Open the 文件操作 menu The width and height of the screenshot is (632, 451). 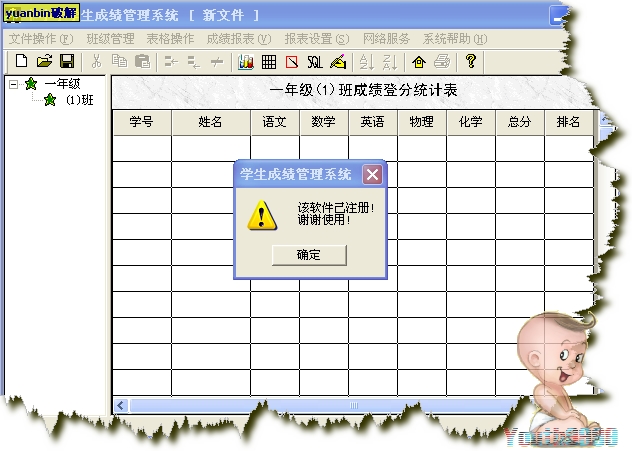coord(40,39)
